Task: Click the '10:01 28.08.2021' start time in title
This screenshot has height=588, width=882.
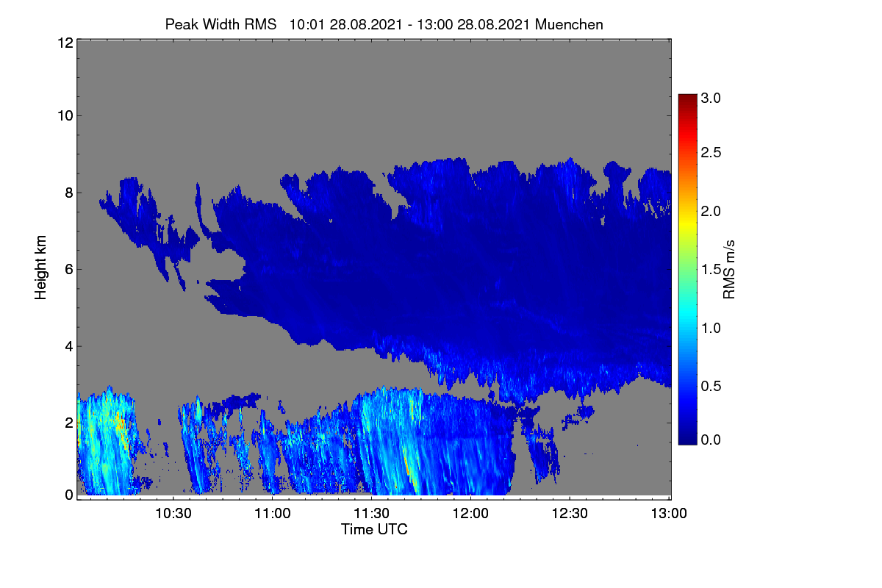Action: click(x=346, y=24)
